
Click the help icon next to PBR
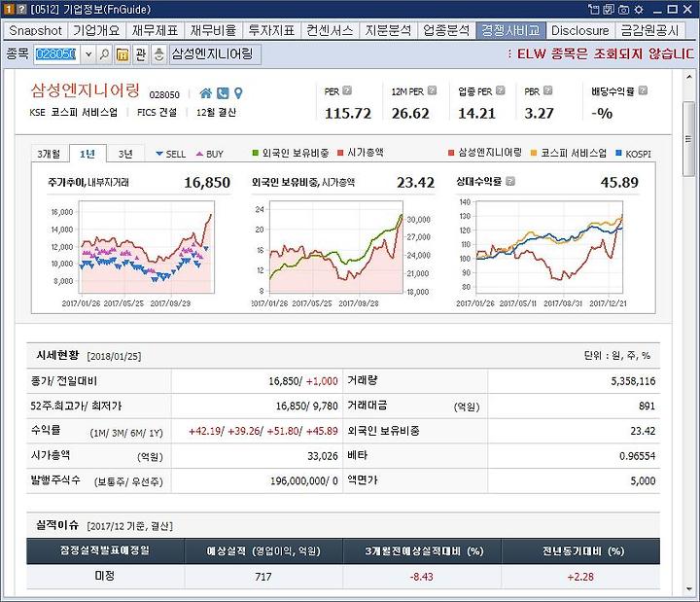pyautogui.click(x=547, y=90)
